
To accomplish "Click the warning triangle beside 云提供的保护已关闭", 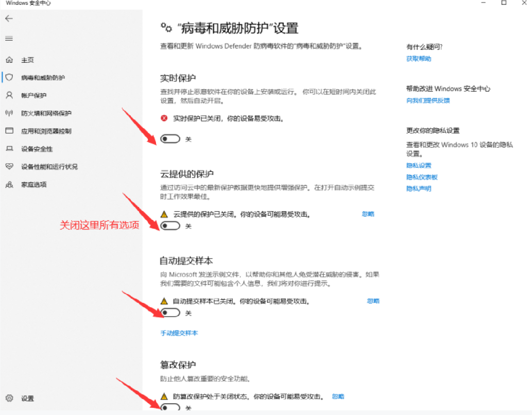I will tap(164, 214).
